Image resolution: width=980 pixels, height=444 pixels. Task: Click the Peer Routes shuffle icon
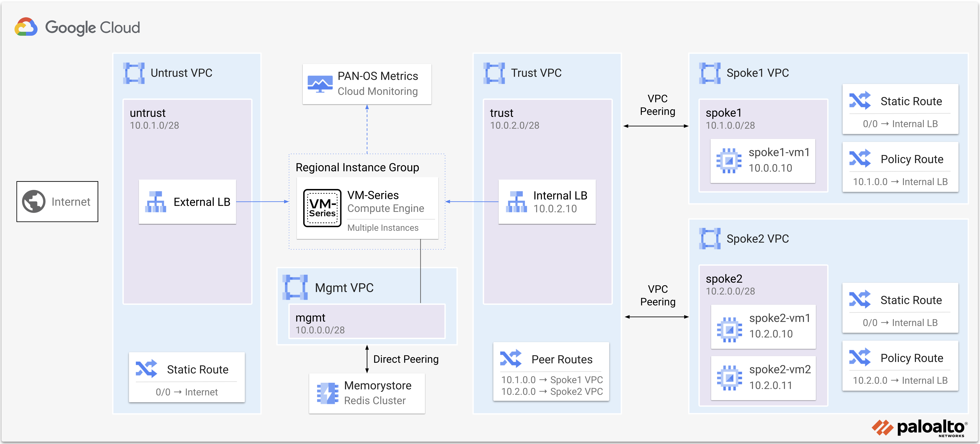point(510,359)
